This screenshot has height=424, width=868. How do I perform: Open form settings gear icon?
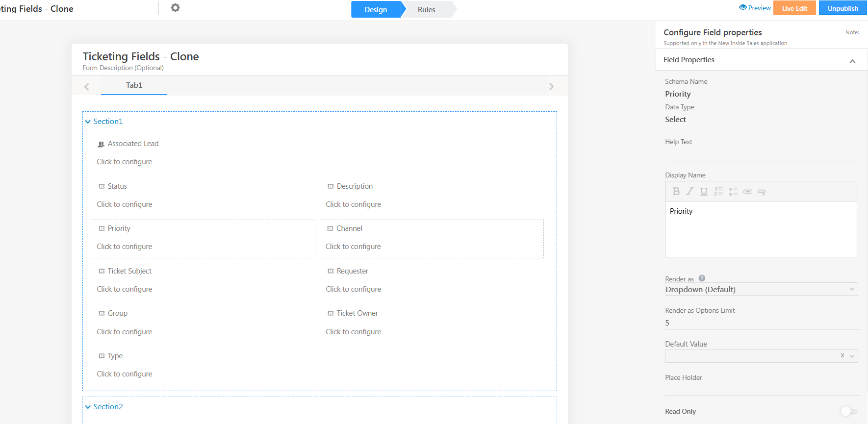tap(175, 8)
